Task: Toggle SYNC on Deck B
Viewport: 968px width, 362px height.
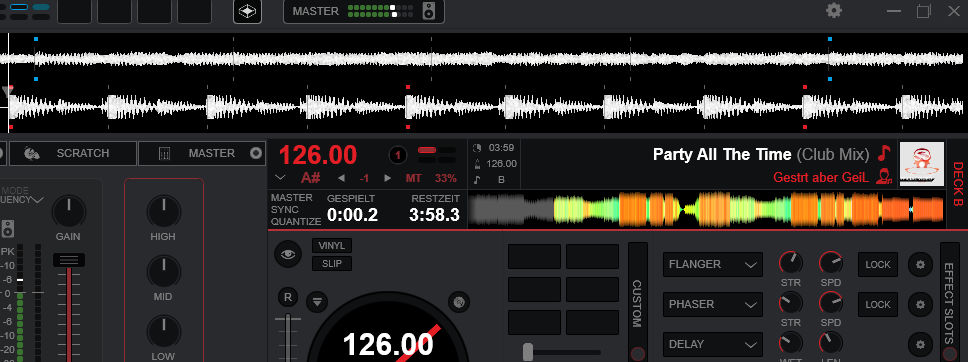Action: (x=285, y=209)
